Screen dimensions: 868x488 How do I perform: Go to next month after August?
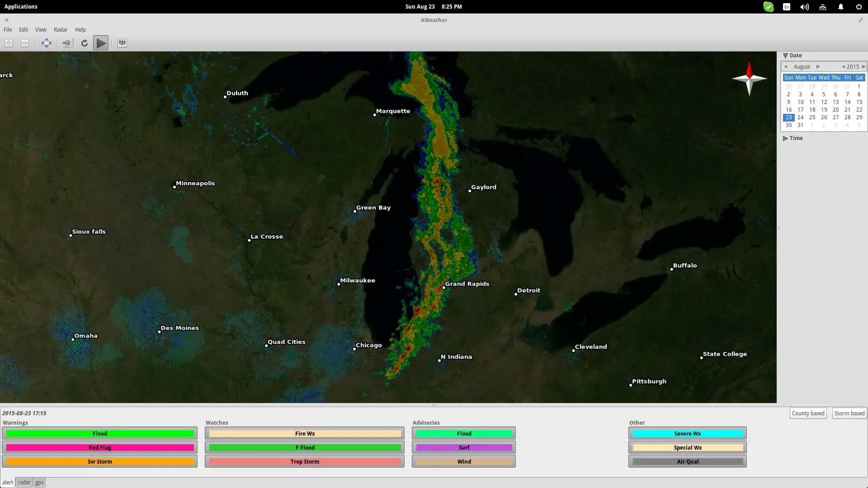pos(818,67)
